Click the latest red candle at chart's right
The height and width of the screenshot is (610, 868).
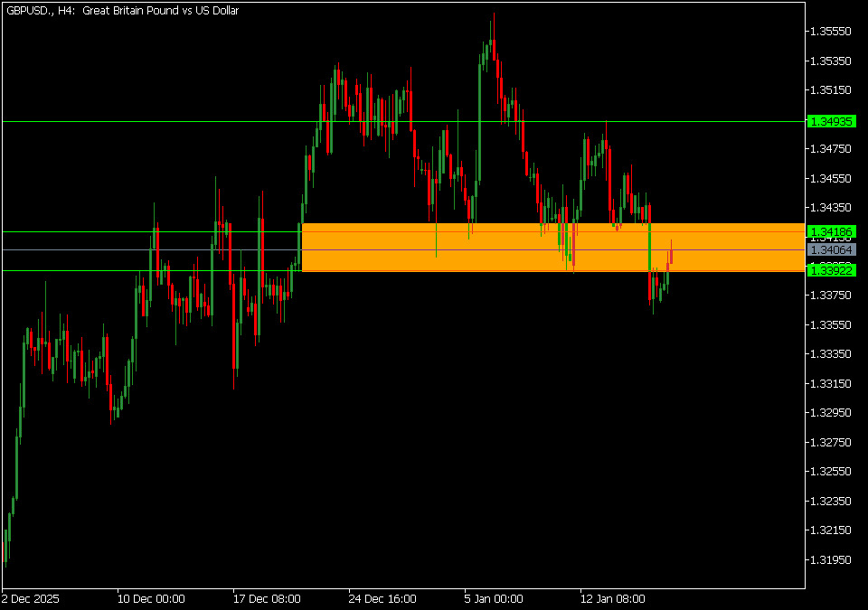tap(671, 256)
